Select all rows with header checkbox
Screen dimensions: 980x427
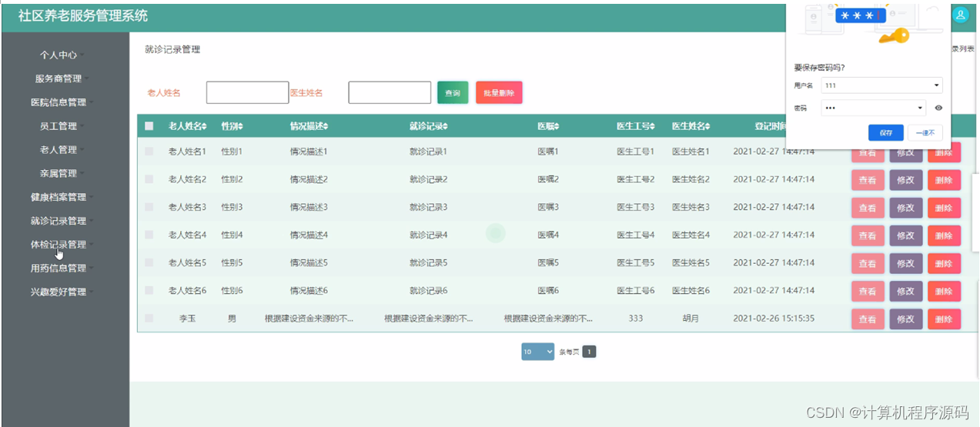(x=149, y=126)
